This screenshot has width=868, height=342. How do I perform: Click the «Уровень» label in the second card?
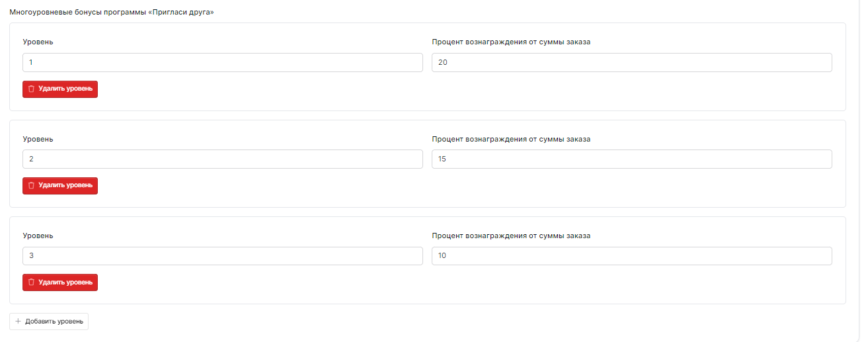coord(38,139)
